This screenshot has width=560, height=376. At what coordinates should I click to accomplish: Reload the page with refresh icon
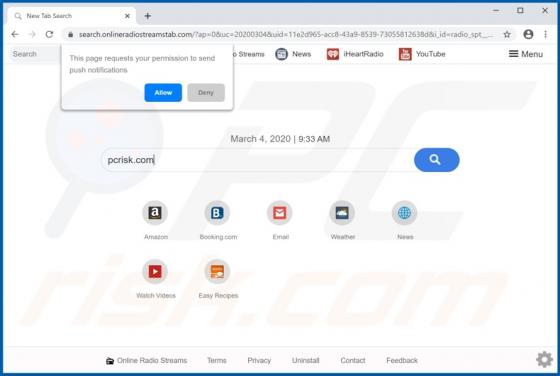click(x=49, y=34)
